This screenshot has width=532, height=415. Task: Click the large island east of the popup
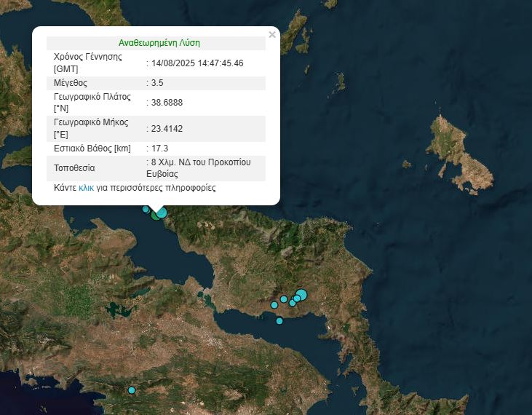pos(458,153)
